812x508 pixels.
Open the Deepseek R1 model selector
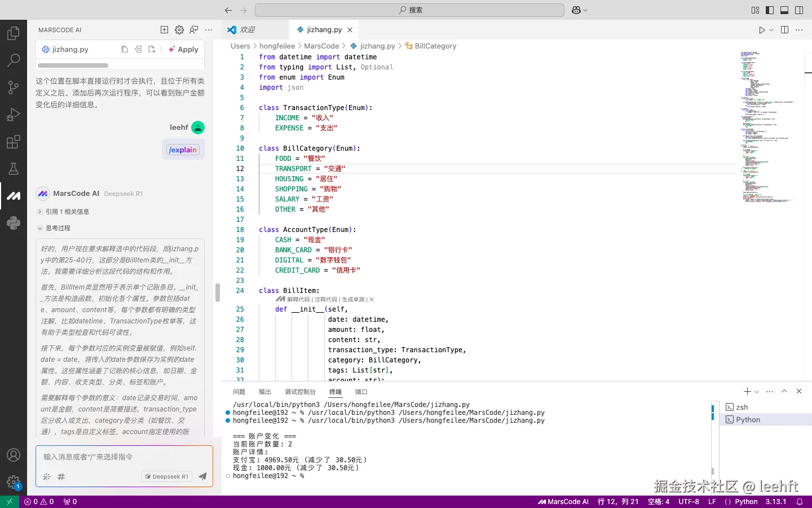167,476
